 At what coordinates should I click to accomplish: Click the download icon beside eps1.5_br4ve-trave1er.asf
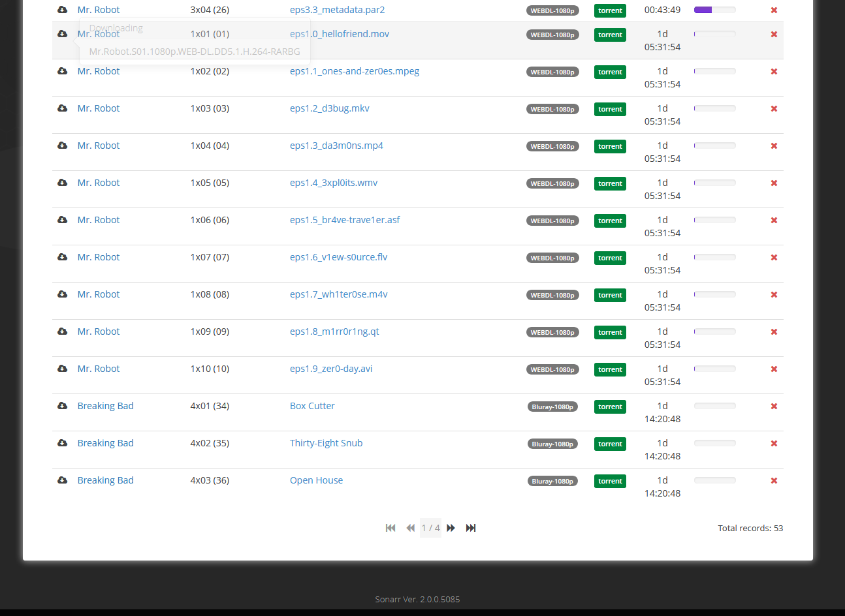tap(62, 219)
